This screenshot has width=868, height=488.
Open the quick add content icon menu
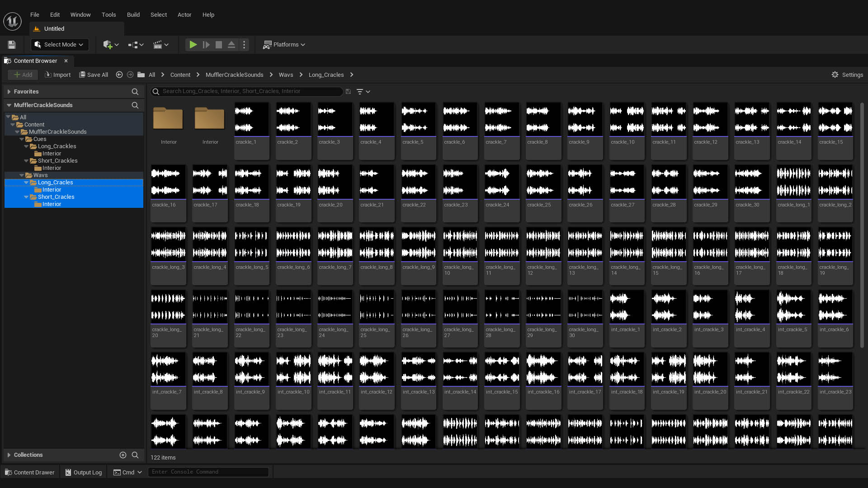110,45
